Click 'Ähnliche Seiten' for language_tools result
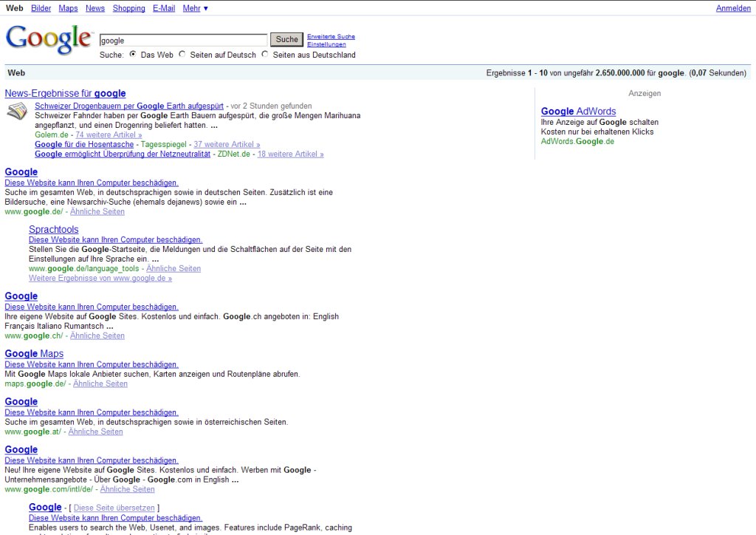Viewport: 756px width, 535px height. (x=173, y=269)
